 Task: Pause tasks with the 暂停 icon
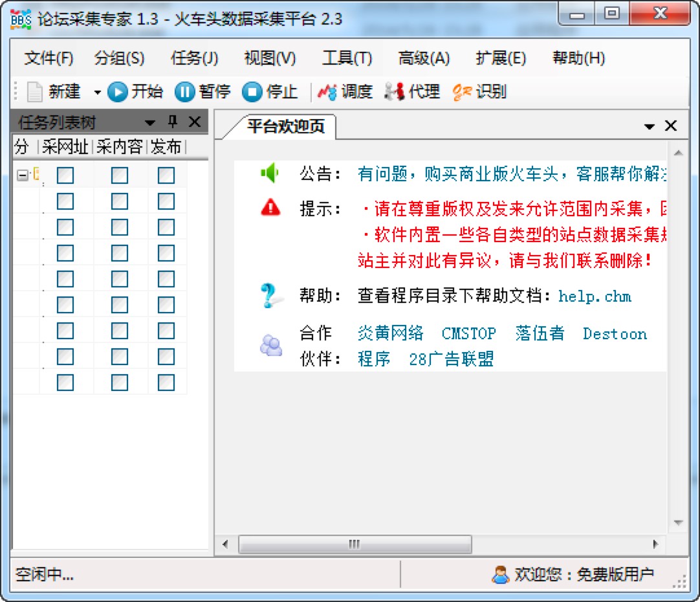[185, 92]
